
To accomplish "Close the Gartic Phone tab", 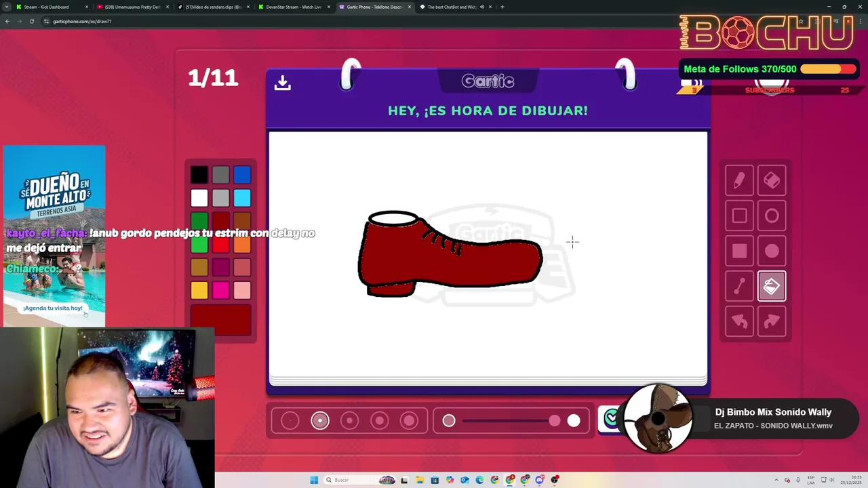I will 409,7.
